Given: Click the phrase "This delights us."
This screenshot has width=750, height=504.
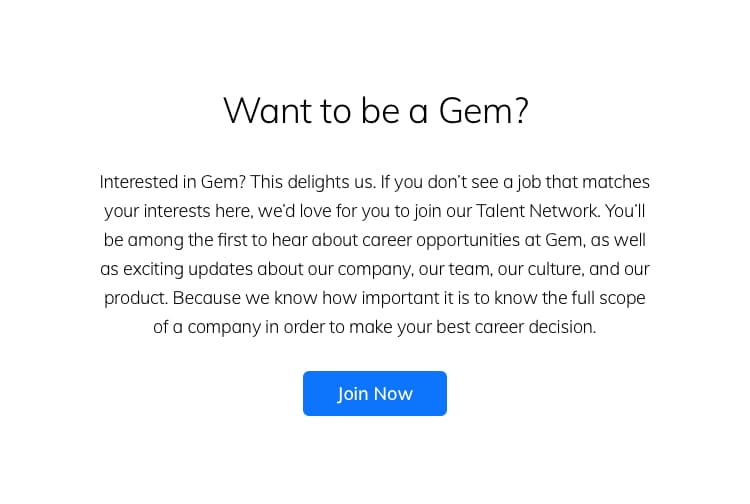Looking at the screenshot, I should 310,182.
